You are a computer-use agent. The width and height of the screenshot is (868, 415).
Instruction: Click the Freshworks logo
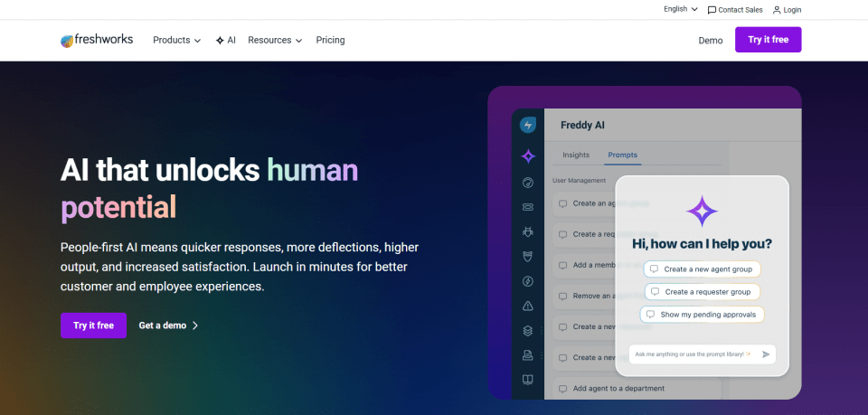(97, 41)
